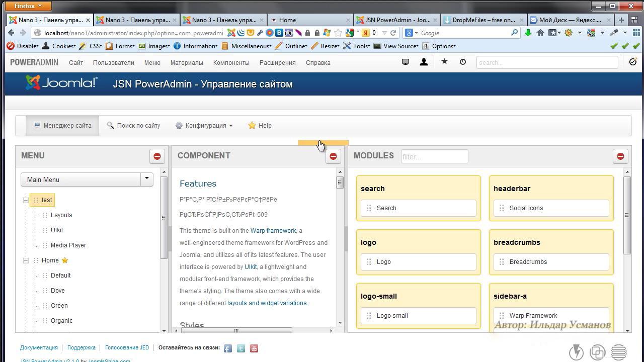Click the Менеджер сайта button
Viewport: 644px width, 362px height.
point(62,126)
